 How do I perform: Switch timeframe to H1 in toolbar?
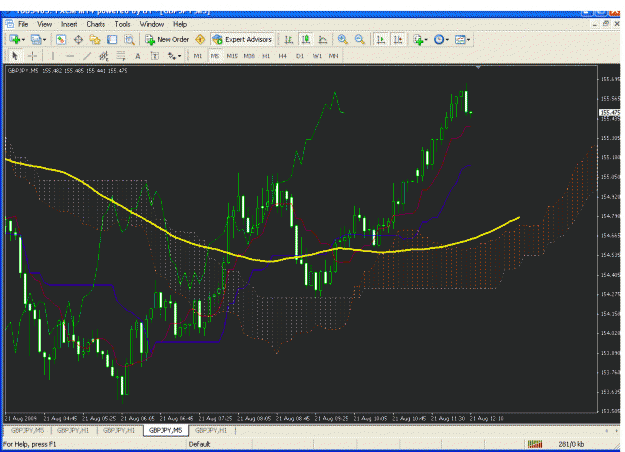point(266,56)
